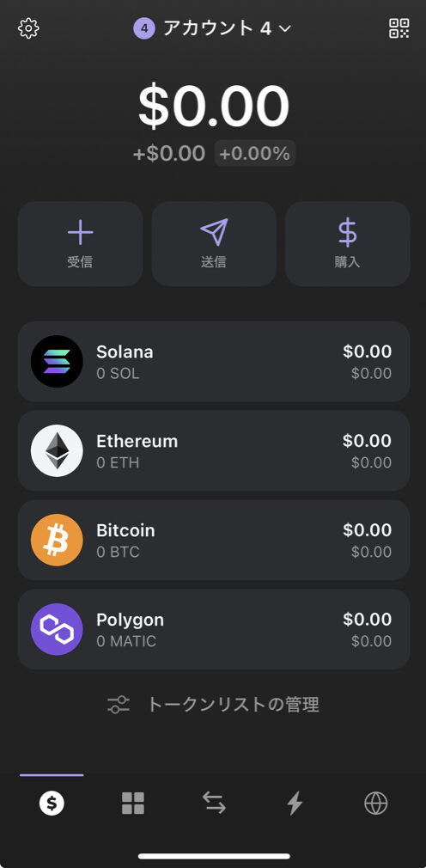Switch to the globe browser tab
426x868 pixels.
(375, 803)
